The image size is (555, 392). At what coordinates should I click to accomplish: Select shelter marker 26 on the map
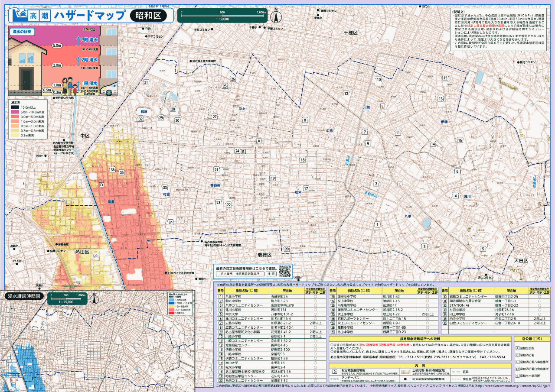pos(233,79)
